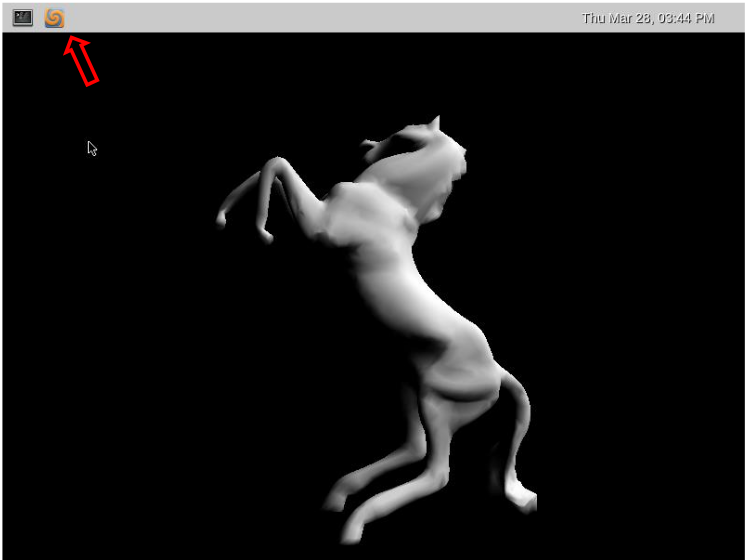
Task: Click the red arrow annotation
Action: (82, 60)
